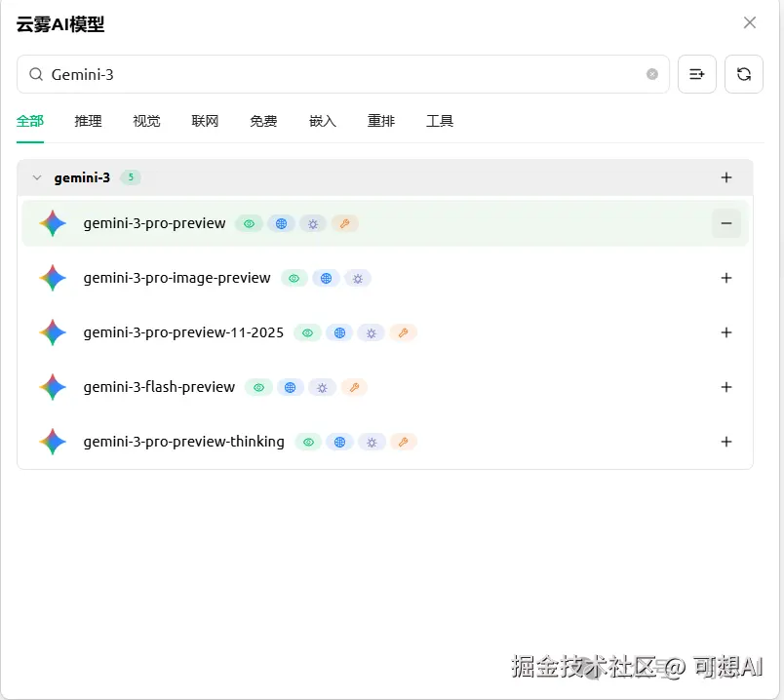Click the search magnifier icon in the search box

pos(34,74)
